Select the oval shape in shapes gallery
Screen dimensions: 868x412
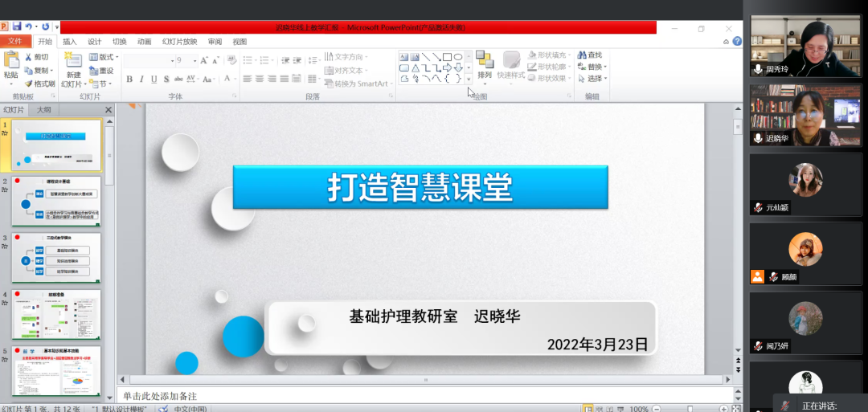457,57
